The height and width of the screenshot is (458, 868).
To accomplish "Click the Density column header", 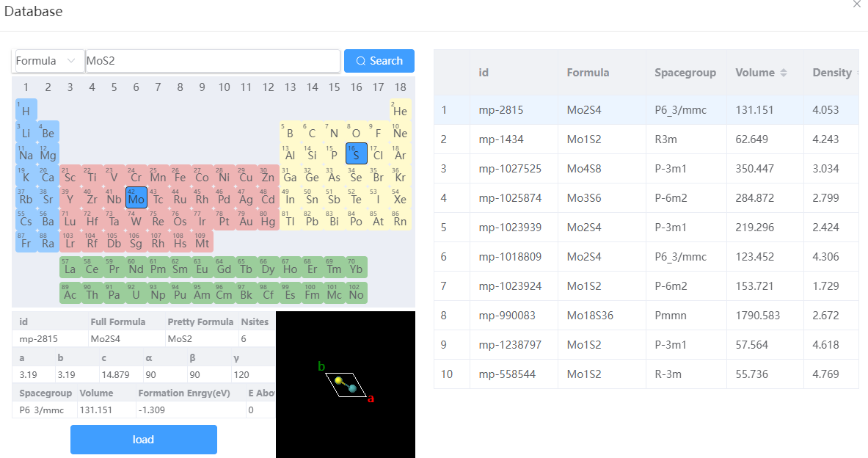I will pyautogui.click(x=831, y=73).
